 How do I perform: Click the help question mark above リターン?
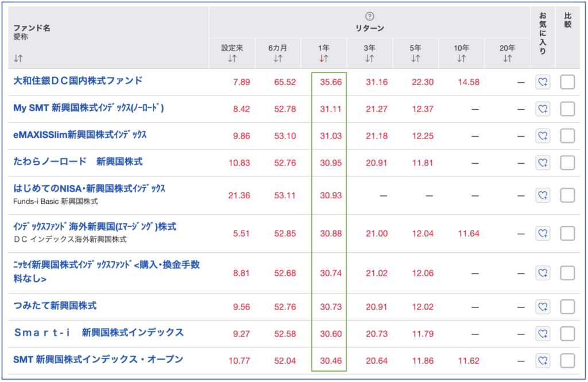370,16
